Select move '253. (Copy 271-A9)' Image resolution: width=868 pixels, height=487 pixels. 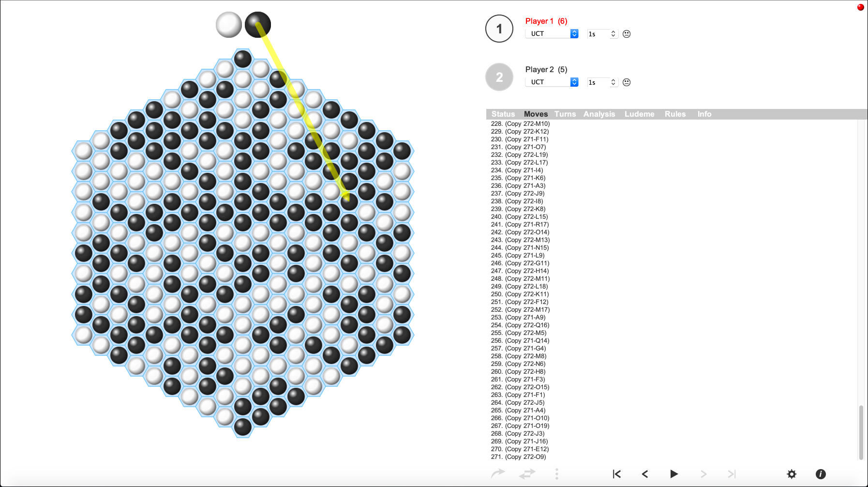click(x=518, y=318)
